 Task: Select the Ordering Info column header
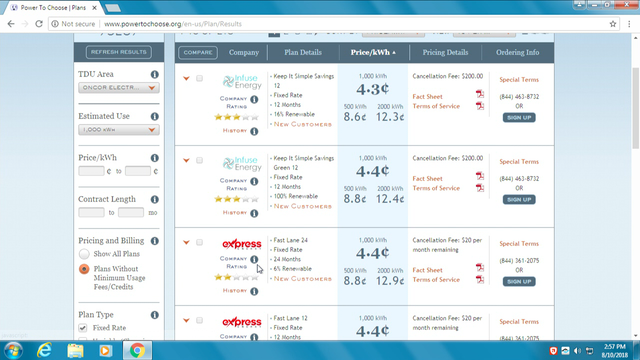[x=518, y=53]
